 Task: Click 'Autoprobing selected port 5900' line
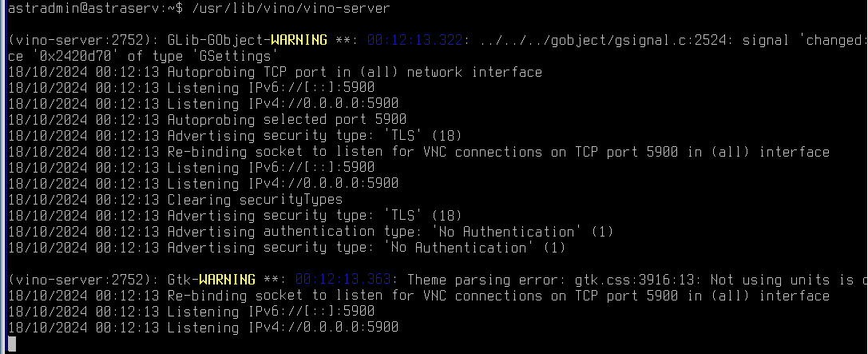pyautogui.click(x=208, y=120)
